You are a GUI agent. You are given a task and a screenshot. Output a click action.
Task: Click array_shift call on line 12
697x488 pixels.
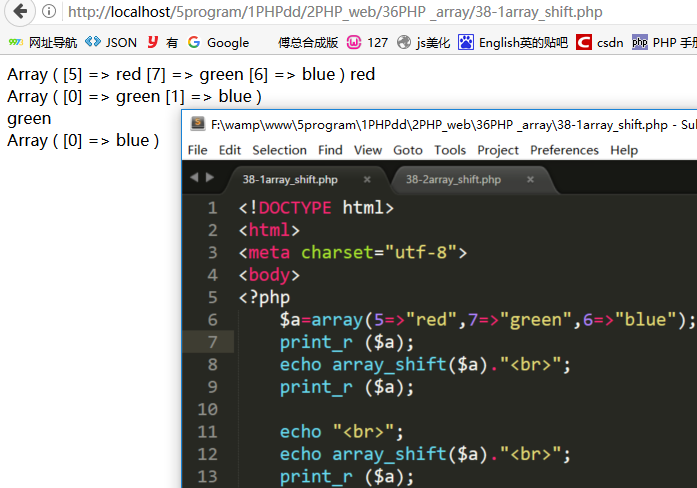[x=389, y=454]
